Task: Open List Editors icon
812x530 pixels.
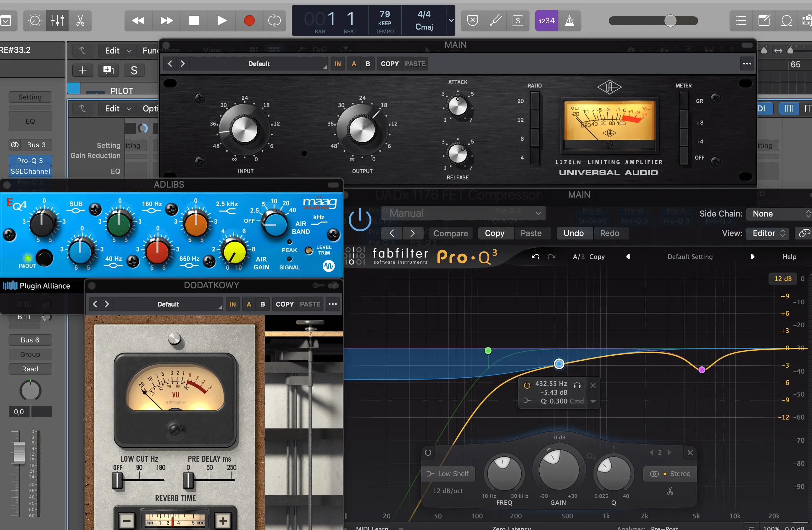Action: click(x=741, y=21)
